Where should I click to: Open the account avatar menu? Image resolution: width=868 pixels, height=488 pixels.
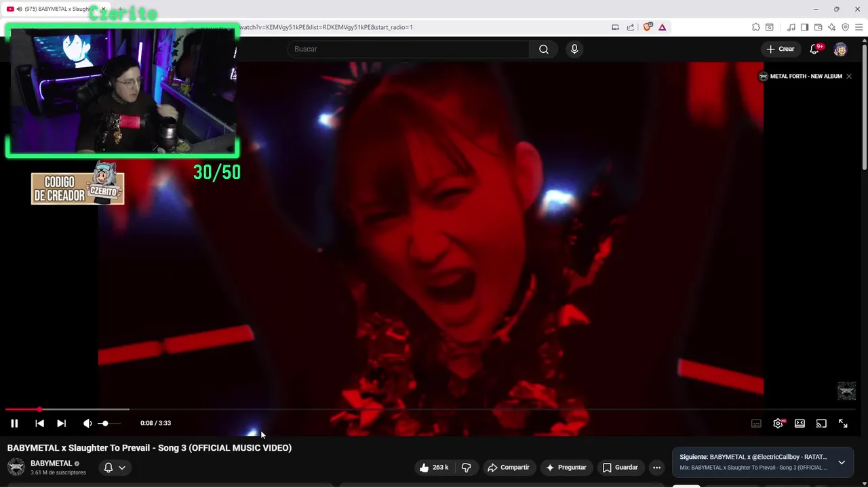[840, 49]
